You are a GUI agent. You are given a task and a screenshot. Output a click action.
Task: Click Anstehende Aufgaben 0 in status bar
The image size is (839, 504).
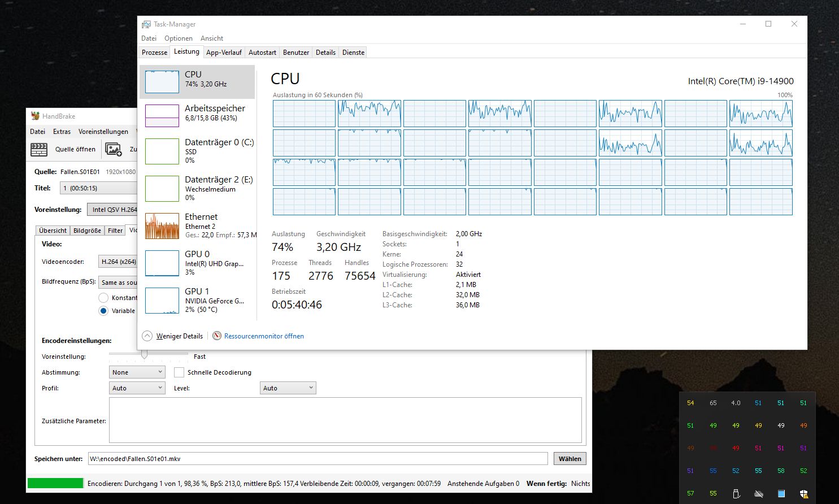(x=483, y=484)
